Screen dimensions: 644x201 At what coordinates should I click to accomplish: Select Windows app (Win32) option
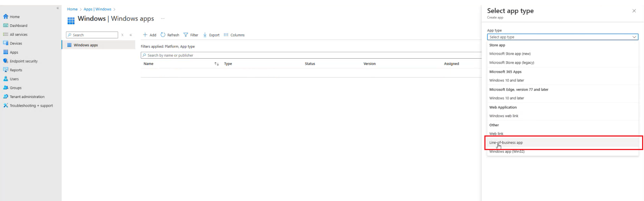click(x=563, y=152)
